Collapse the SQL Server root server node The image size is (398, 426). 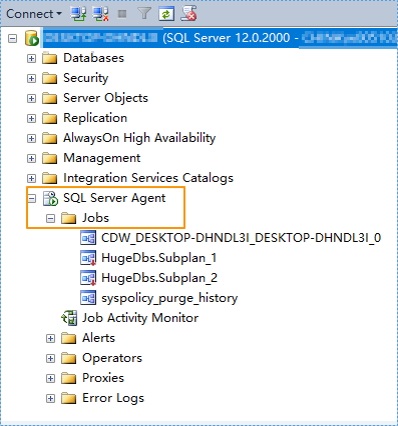coord(12,38)
